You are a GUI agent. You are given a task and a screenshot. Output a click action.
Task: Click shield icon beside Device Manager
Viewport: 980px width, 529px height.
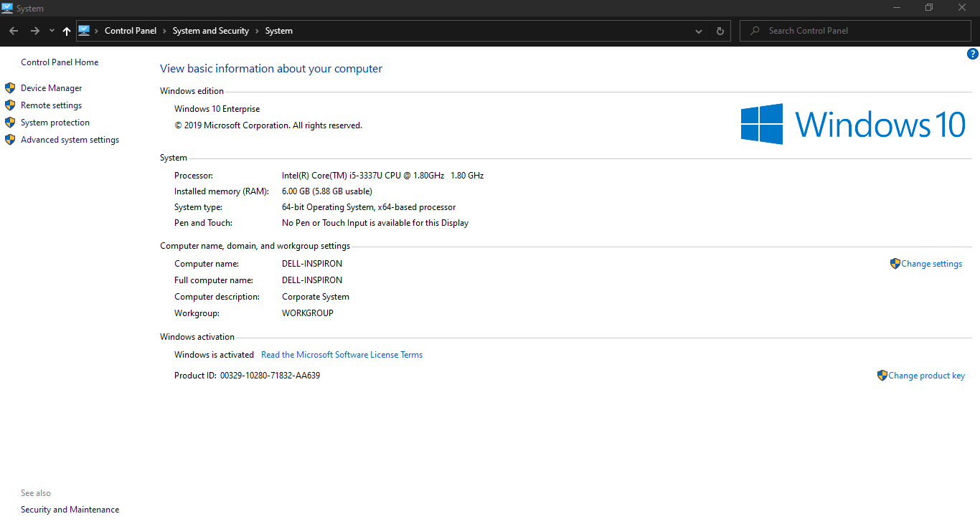10,88
